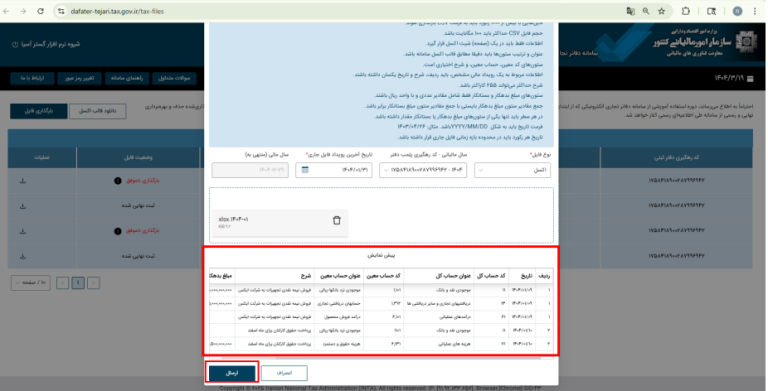Delete the uploaded xlsx file with trash icon
This screenshot has height=391, width=768.
tap(336, 220)
